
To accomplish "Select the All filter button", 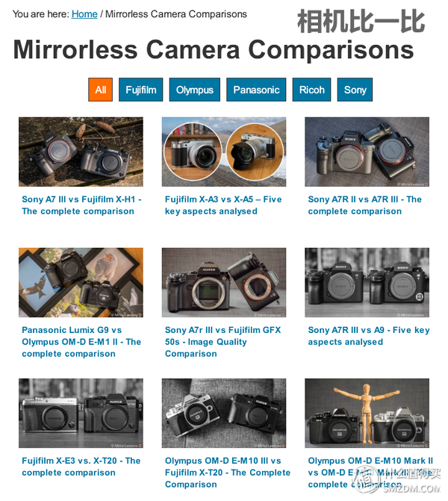I will (100, 90).
